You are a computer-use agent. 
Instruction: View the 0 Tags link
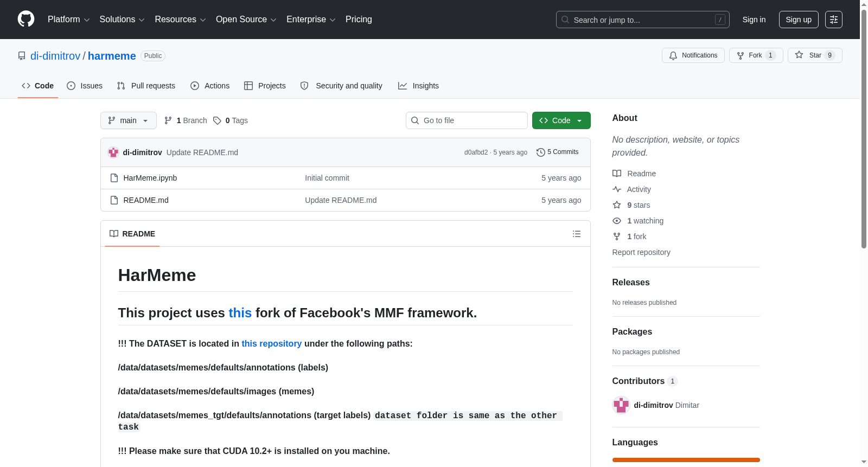[x=231, y=120]
